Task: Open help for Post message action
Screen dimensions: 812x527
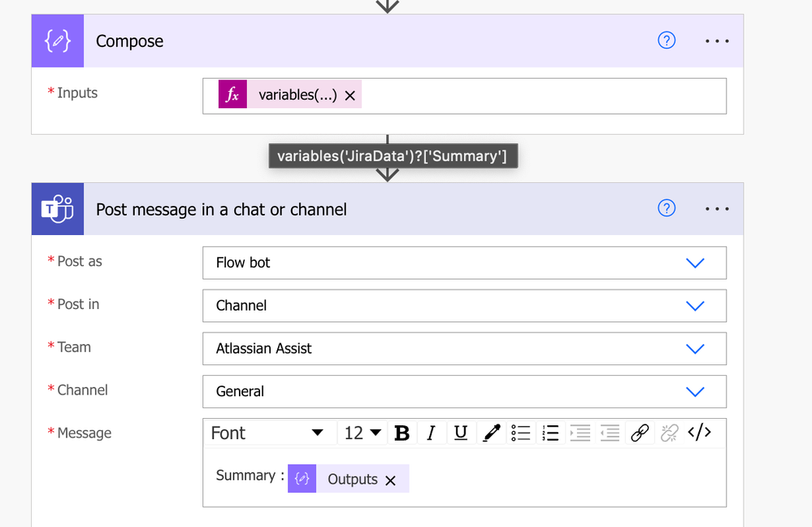Action: (667, 208)
